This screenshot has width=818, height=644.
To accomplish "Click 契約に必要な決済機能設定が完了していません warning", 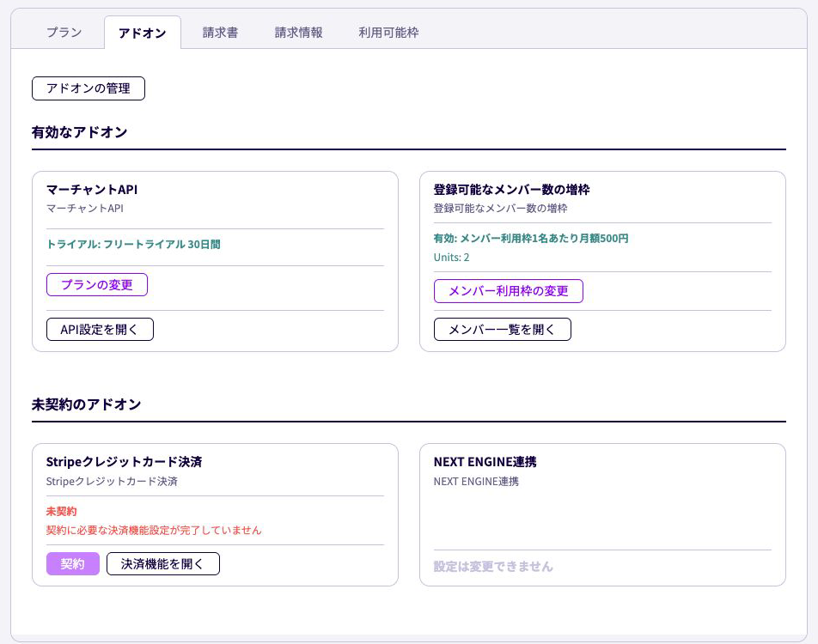I will 153,530.
